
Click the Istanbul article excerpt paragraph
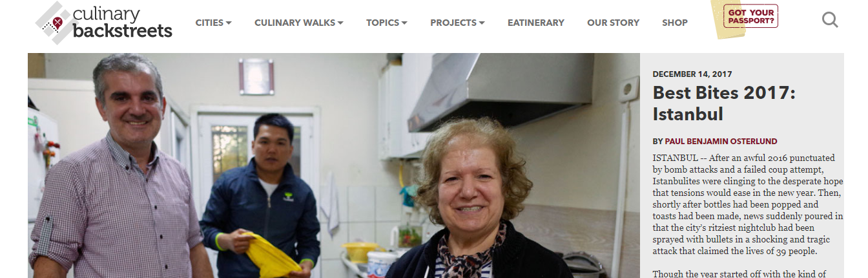pos(748,204)
